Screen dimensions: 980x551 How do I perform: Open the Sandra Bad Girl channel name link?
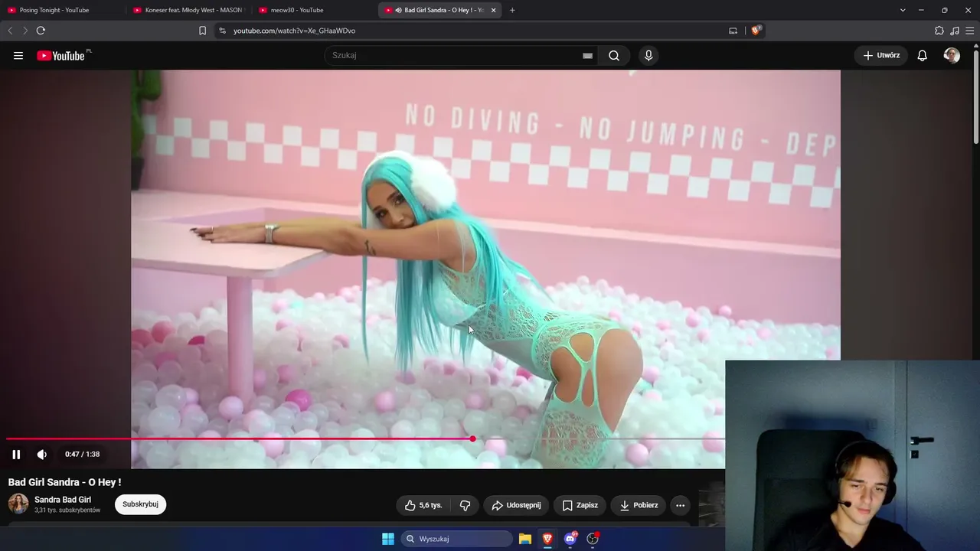[x=63, y=500]
